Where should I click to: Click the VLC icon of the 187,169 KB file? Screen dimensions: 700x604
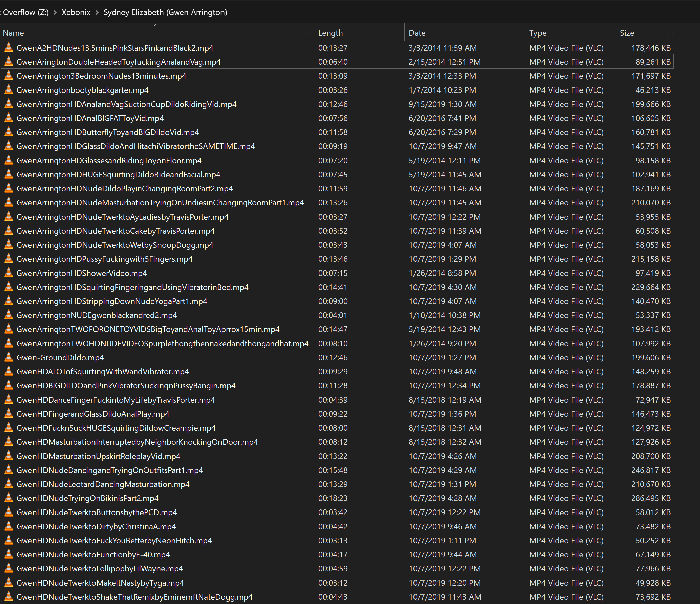(x=9, y=189)
